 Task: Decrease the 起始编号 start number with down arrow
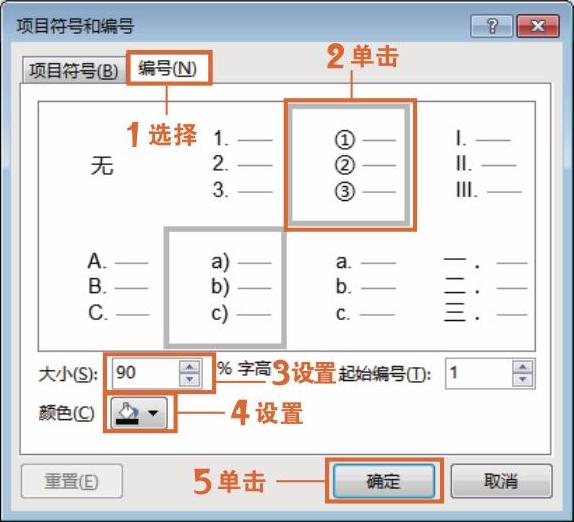(x=523, y=379)
